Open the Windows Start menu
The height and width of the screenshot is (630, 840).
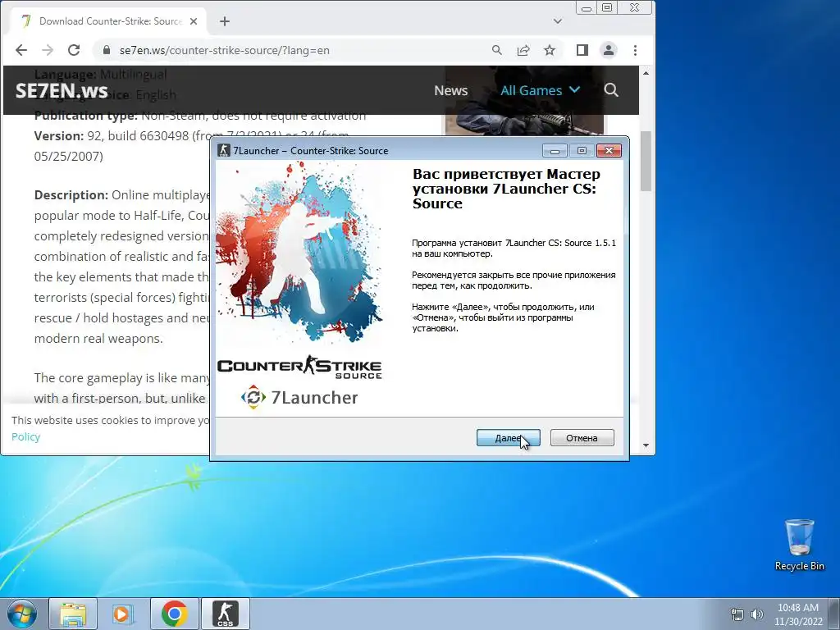pos(22,614)
